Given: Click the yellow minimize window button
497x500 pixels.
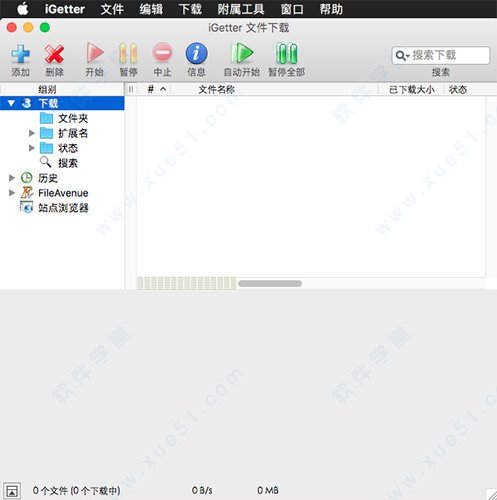Looking at the screenshot, I should [x=28, y=27].
